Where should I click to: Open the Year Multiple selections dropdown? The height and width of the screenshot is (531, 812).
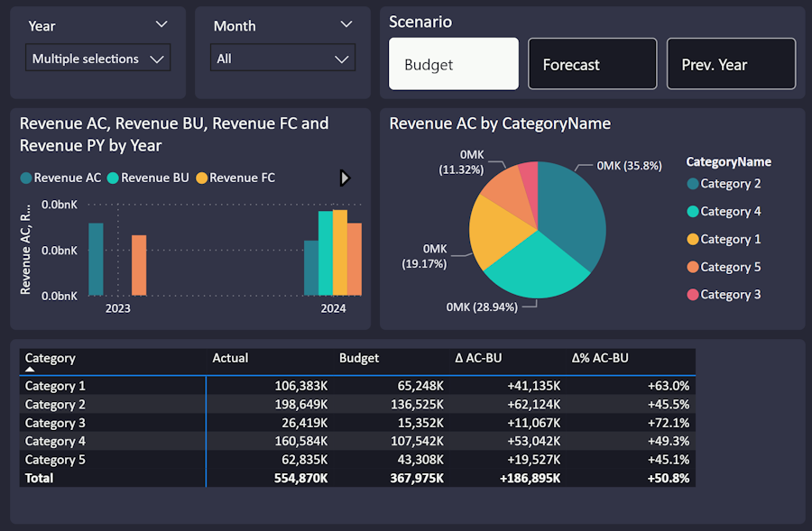[x=97, y=59]
